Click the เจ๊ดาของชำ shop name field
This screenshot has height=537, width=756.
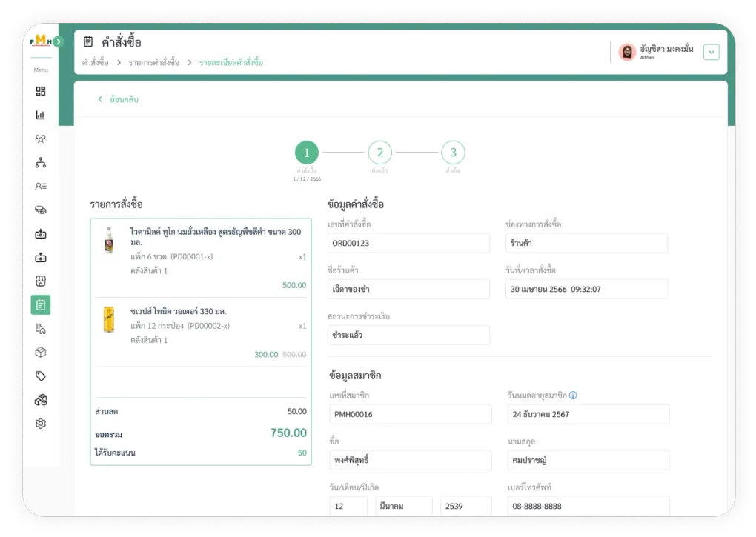point(408,289)
